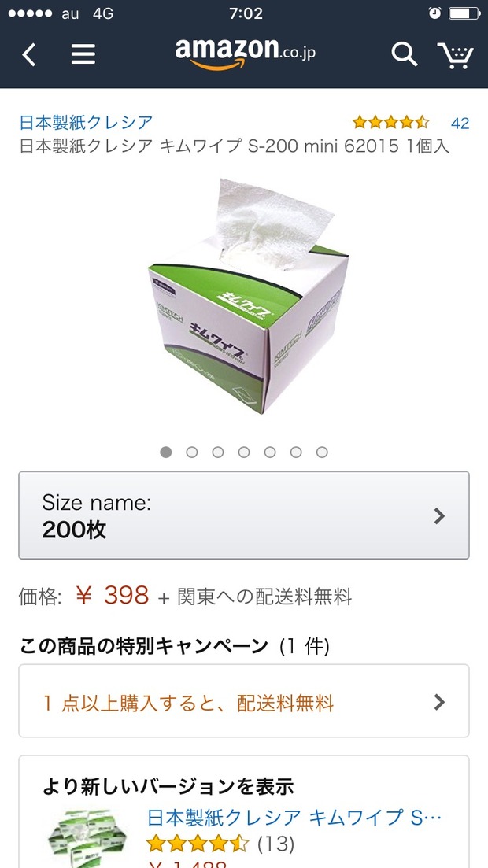Open search with magnifier icon
The height and width of the screenshot is (868, 488).
pos(405,54)
